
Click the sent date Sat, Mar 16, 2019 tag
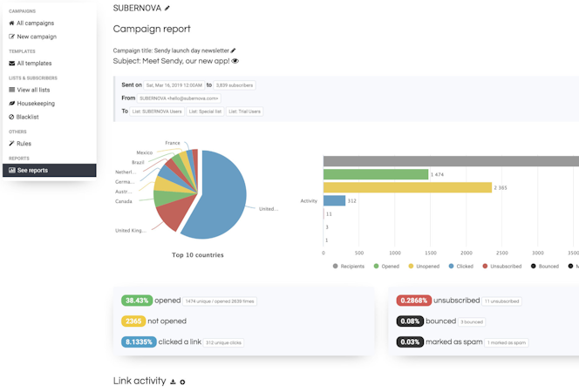[174, 85]
